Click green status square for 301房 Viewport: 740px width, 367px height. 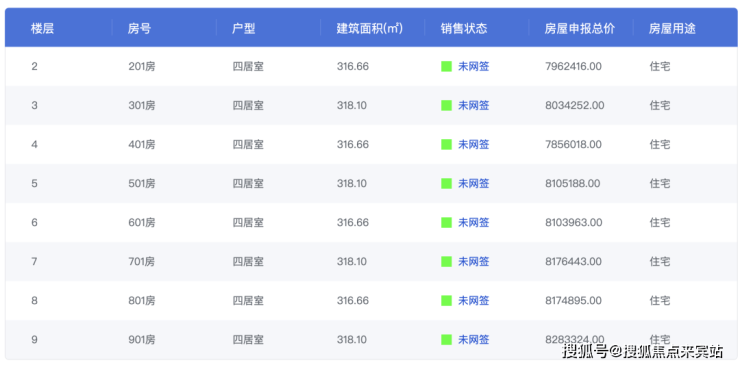point(446,106)
